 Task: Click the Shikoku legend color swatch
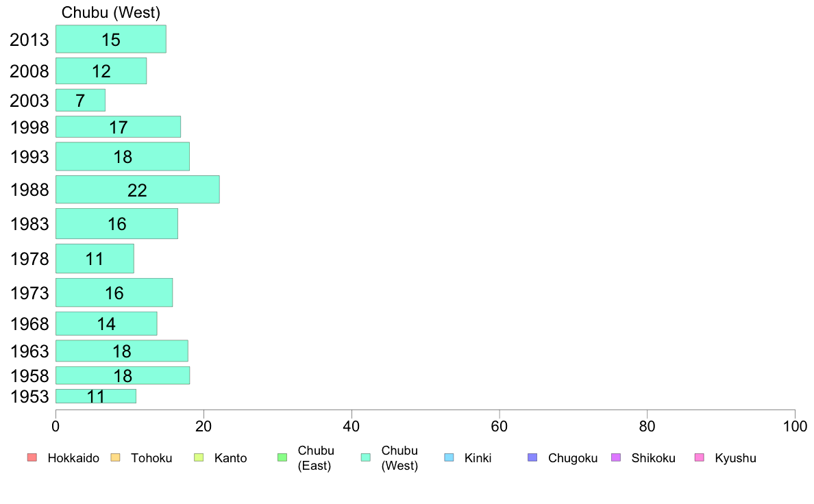(x=616, y=457)
